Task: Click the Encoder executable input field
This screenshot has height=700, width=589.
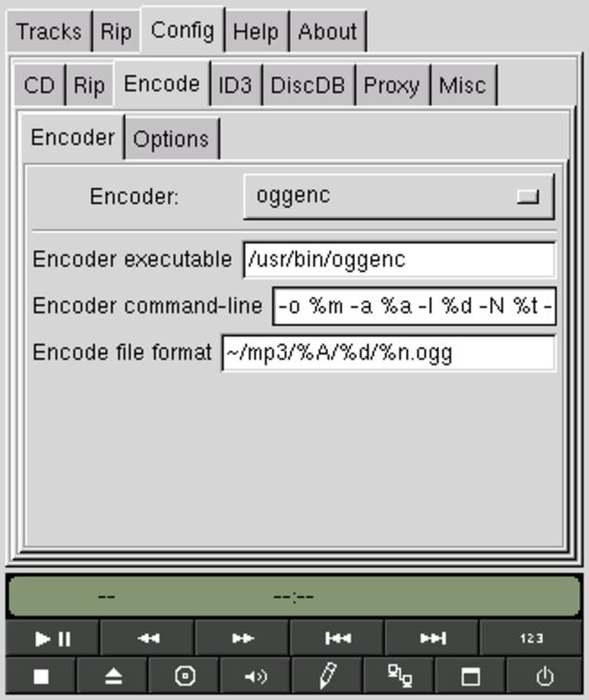Action: pos(399,260)
